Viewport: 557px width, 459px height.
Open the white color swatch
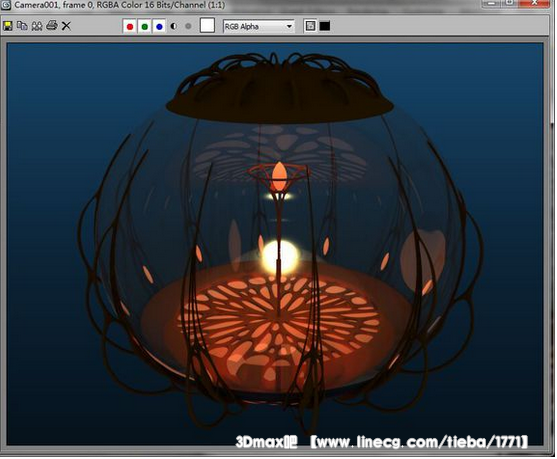coord(207,26)
